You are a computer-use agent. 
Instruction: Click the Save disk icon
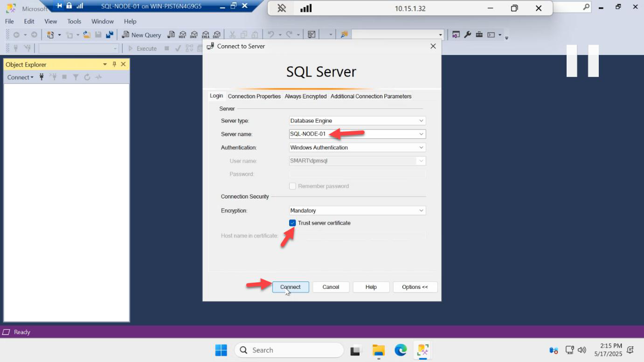tap(98, 35)
